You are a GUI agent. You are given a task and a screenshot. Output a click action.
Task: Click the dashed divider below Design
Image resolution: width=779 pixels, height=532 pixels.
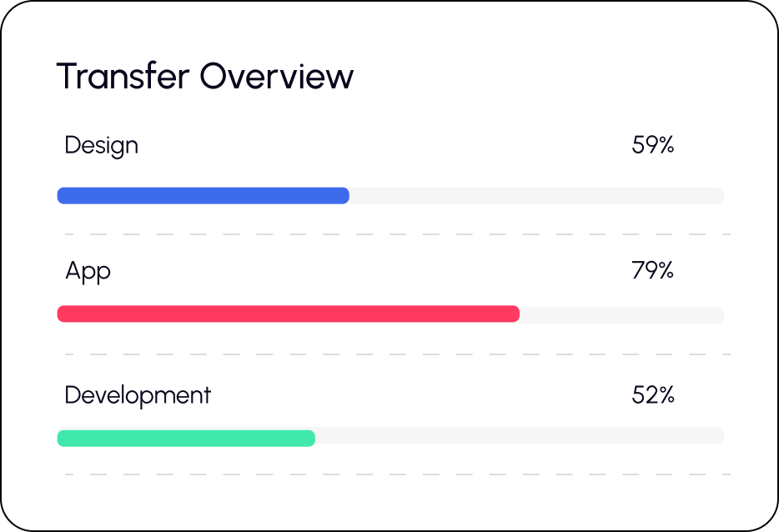pyautogui.click(x=389, y=233)
